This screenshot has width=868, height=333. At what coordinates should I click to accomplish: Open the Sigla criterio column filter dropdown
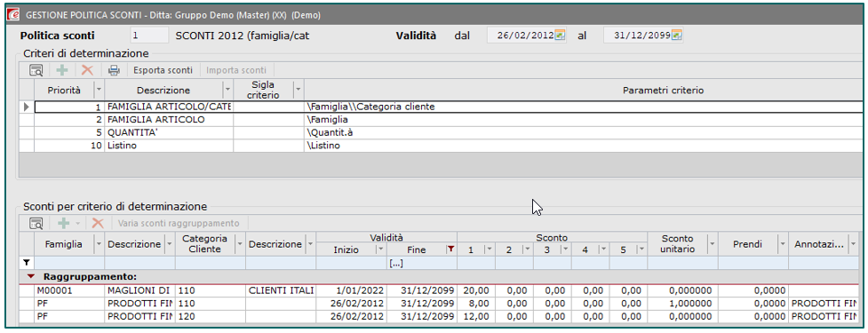tap(299, 89)
